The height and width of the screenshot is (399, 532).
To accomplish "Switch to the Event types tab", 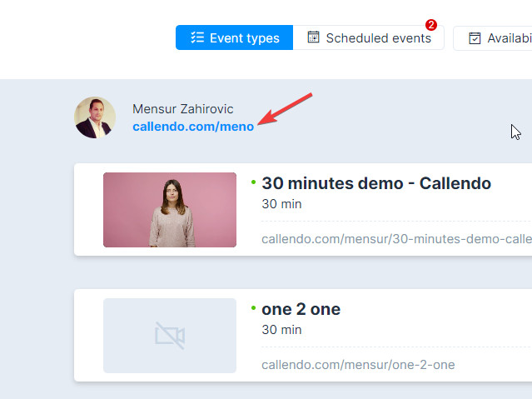I will click(234, 37).
